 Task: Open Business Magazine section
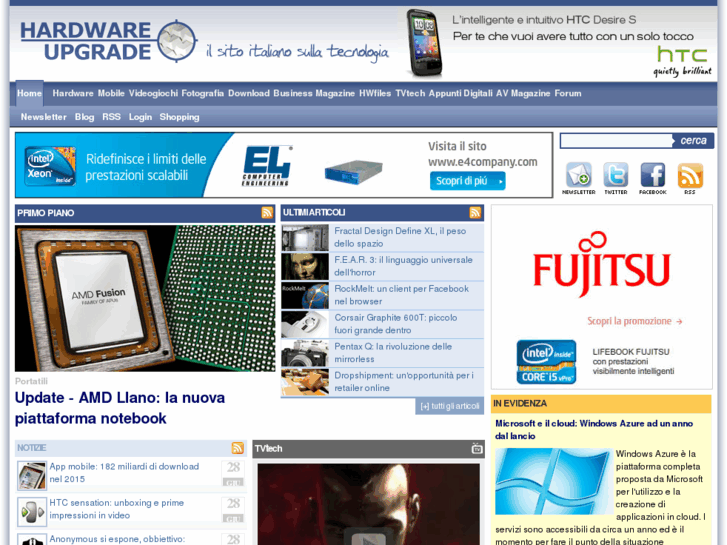click(314, 93)
